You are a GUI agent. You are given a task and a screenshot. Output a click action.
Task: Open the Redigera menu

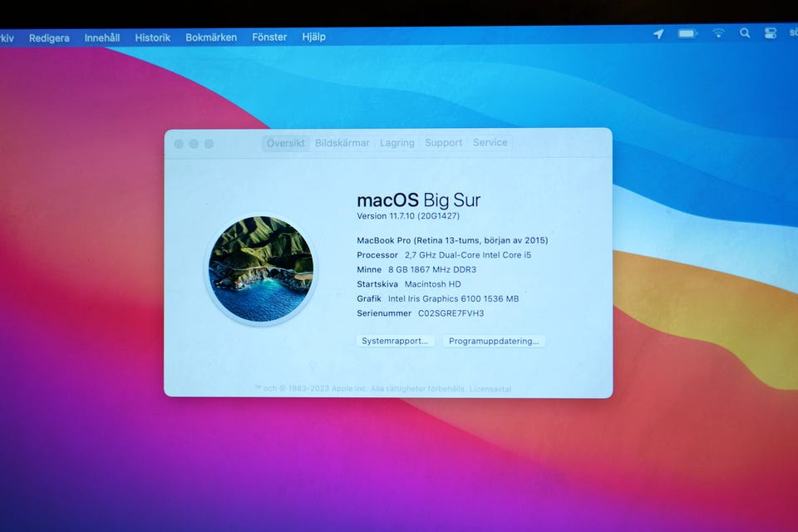(x=49, y=38)
